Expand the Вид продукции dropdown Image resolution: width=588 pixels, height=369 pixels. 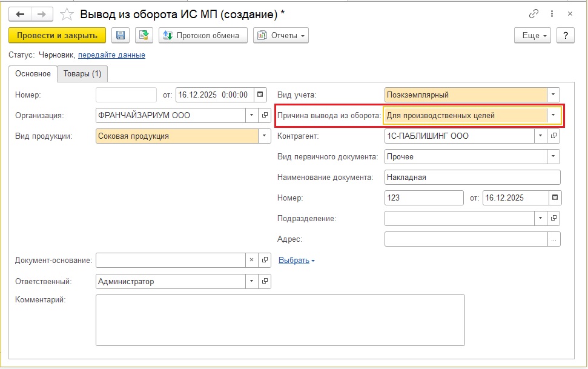(x=265, y=136)
